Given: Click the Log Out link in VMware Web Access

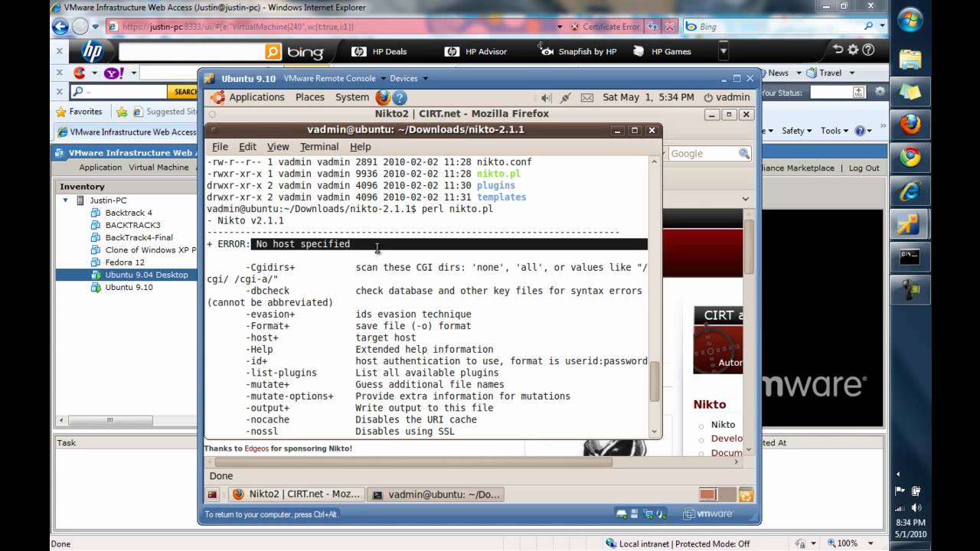Looking at the screenshot, I should coord(864,168).
